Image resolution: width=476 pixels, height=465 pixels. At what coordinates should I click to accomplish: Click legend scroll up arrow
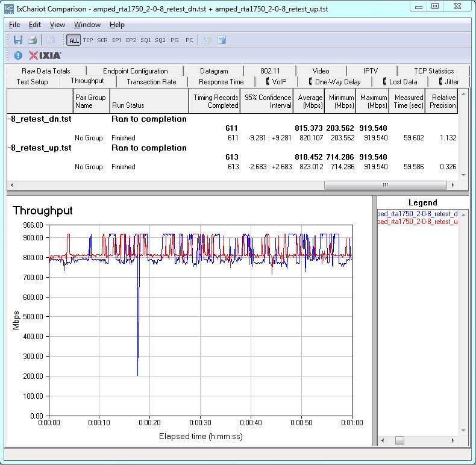coord(463,215)
